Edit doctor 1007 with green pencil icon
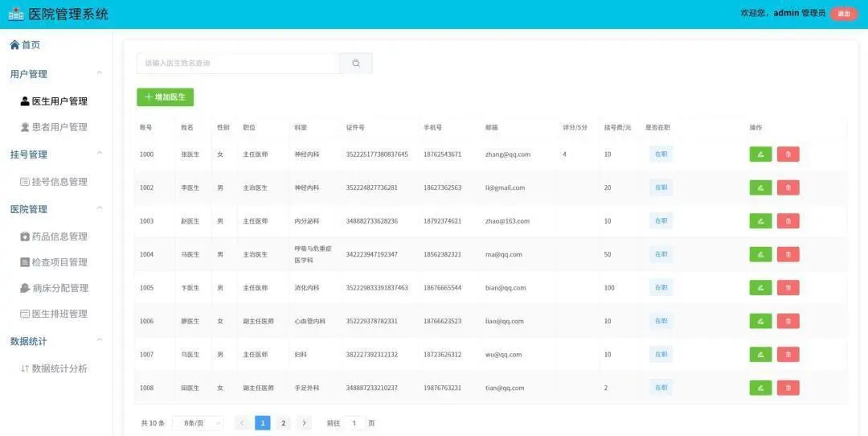This screenshot has height=436, width=868. pos(760,355)
